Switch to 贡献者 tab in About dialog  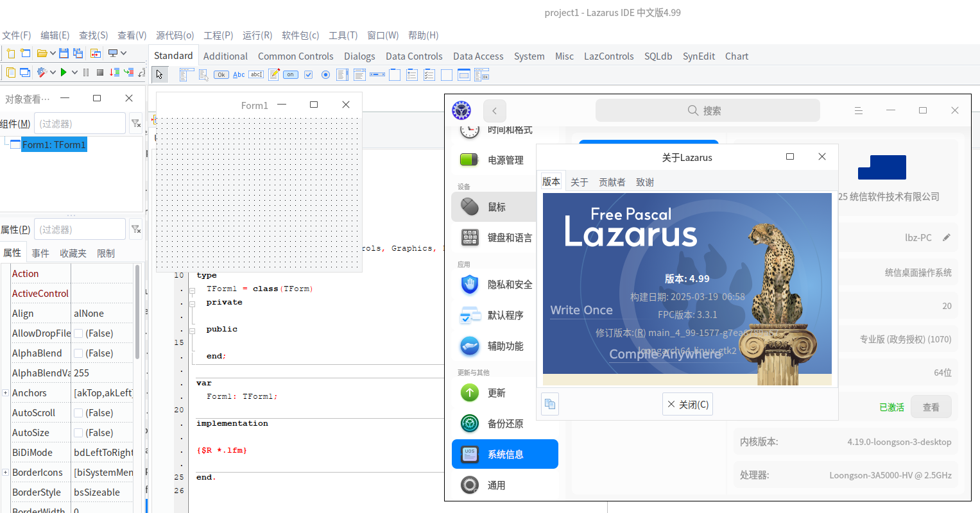612,182
